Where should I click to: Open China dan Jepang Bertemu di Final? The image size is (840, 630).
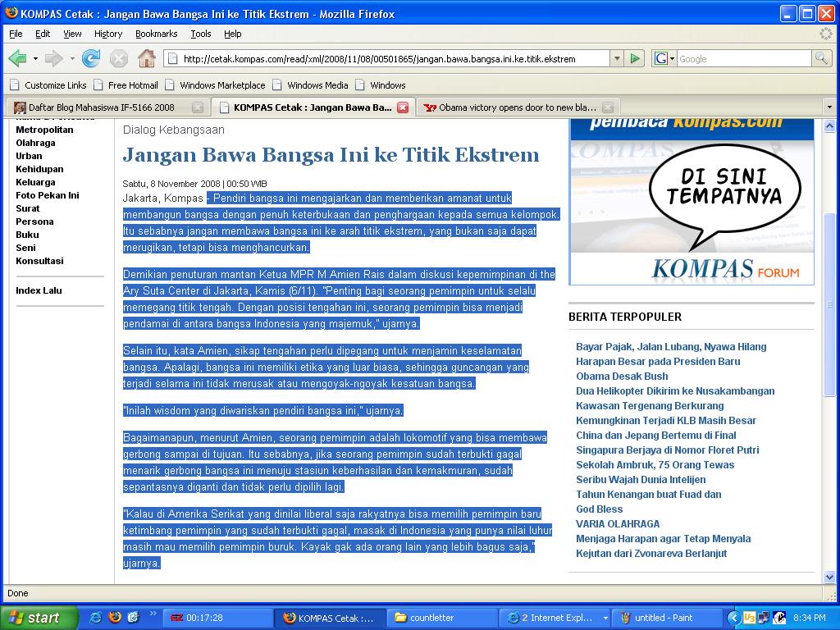tap(656, 435)
